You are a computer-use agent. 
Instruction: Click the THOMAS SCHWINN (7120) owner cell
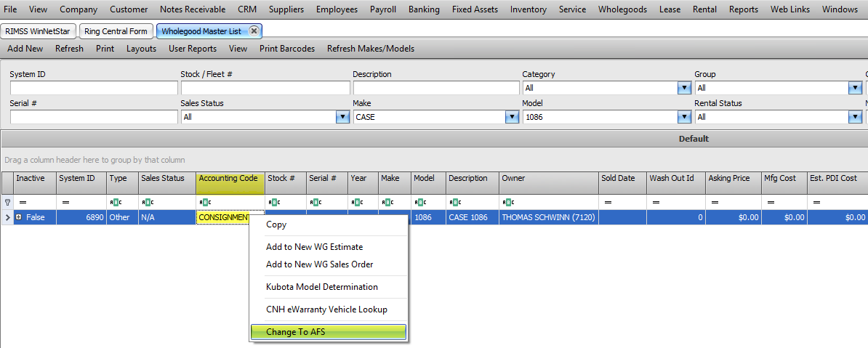(549, 217)
